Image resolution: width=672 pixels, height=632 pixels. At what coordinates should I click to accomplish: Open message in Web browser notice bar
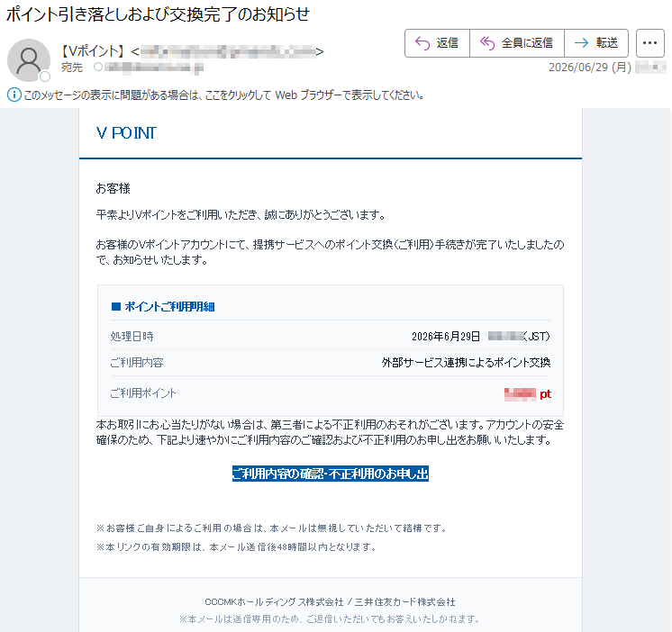pos(223,95)
